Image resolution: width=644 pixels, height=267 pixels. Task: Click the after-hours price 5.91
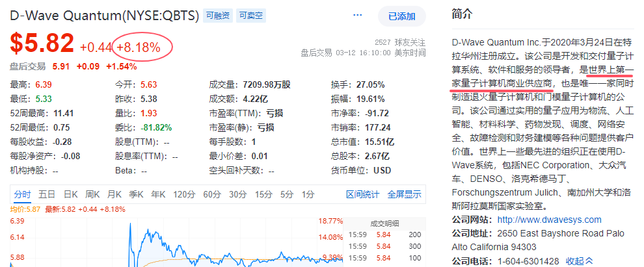coord(60,66)
